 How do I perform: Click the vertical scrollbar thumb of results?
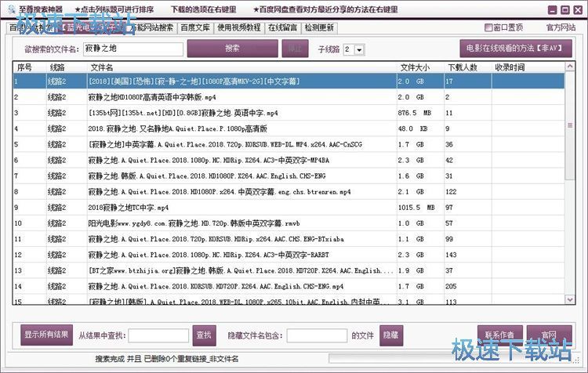click(x=570, y=125)
